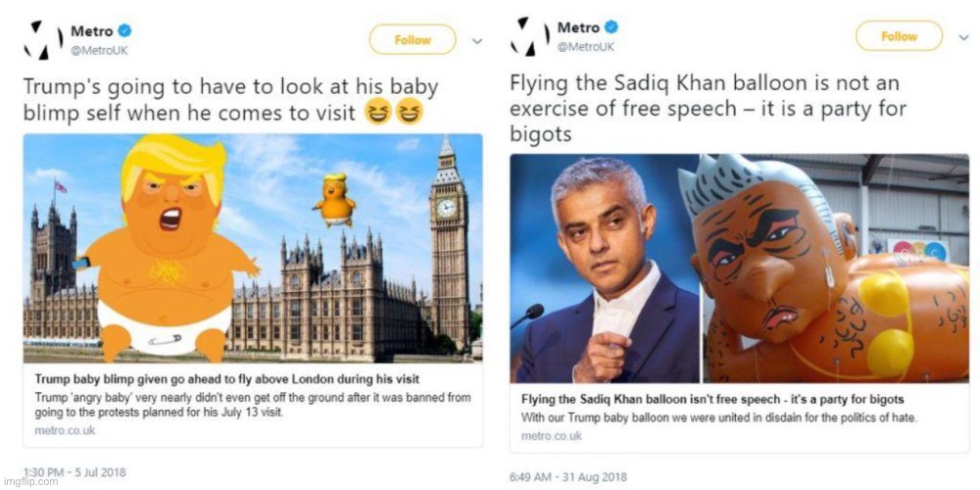
Task: Expand chevron menu on Sadiq Khan tweet
Action: [x=963, y=36]
